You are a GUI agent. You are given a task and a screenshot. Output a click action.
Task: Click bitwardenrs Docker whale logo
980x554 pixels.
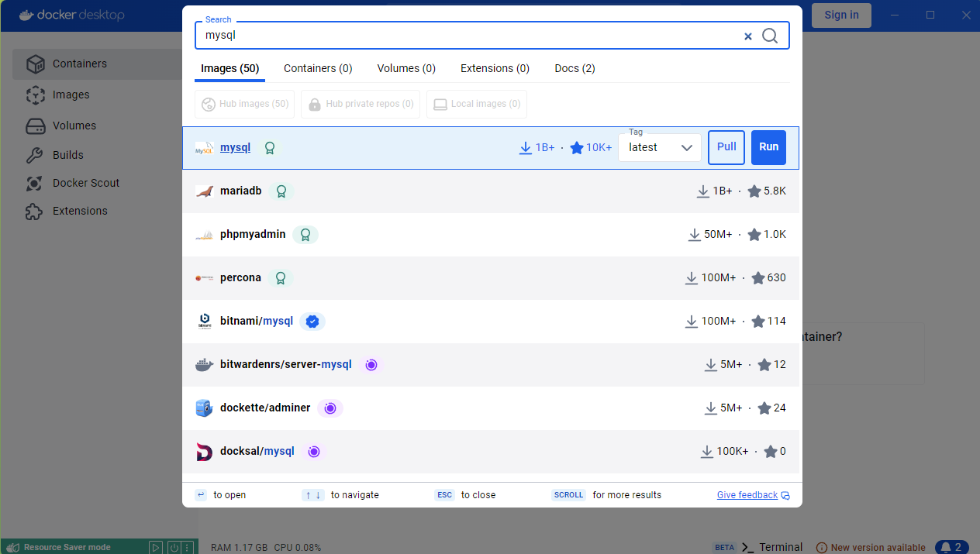(x=204, y=365)
